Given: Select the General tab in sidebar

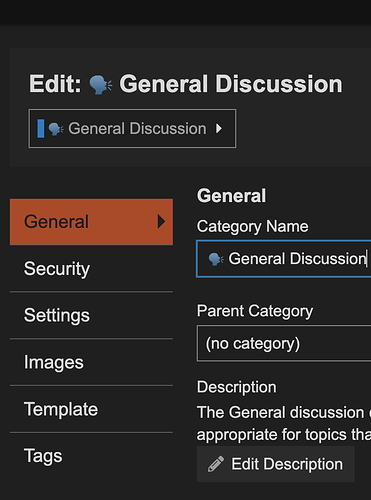Looking at the screenshot, I should [x=91, y=222].
